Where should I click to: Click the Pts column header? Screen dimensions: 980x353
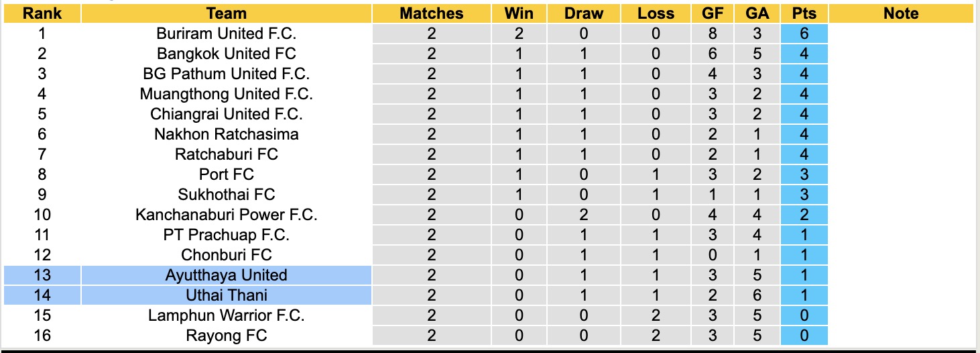[x=804, y=13]
